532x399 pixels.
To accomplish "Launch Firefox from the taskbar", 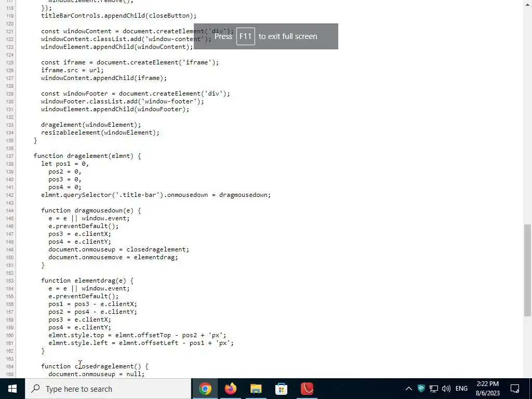I will coord(230,389).
